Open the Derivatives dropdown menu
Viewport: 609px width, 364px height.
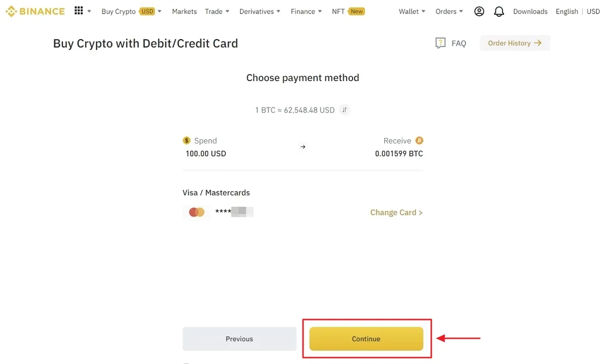tap(260, 11)
